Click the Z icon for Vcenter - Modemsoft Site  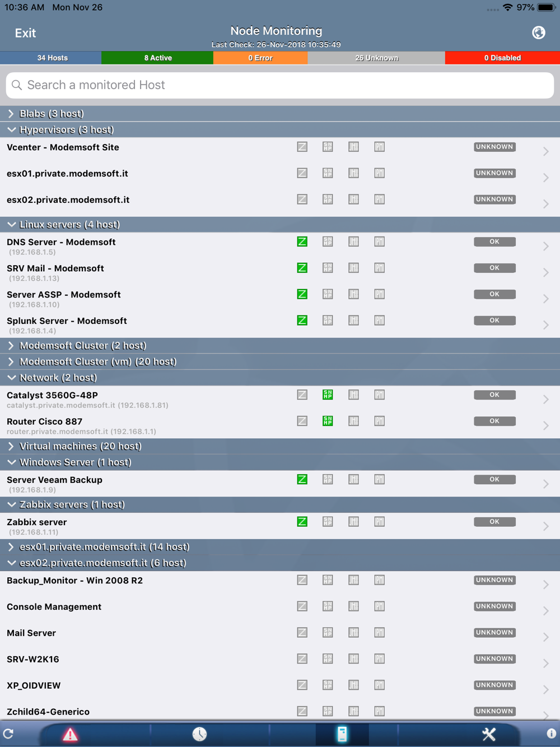[302, 147]
